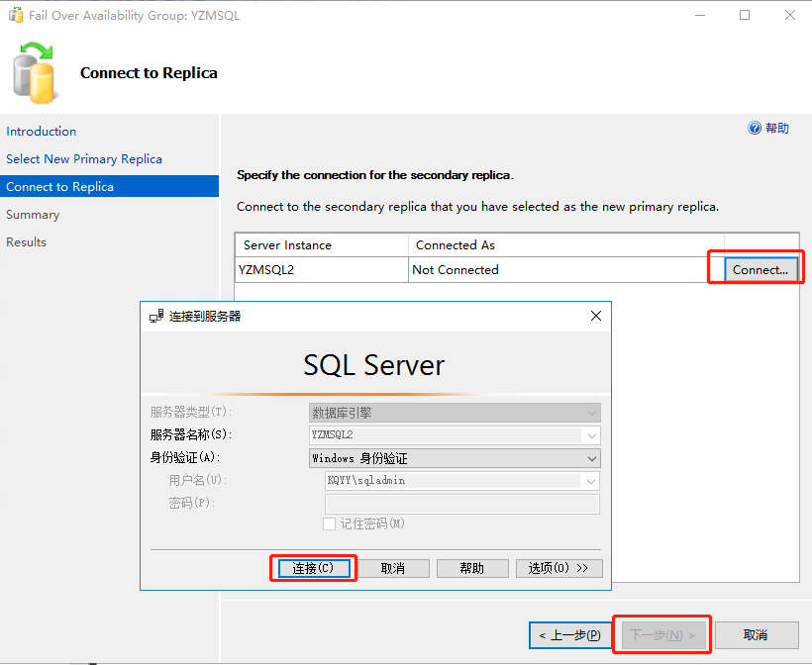The height and width of the screenshot is (665, 812).
Task: Open the Summary wizard page
Action: [x=33, y=214]
